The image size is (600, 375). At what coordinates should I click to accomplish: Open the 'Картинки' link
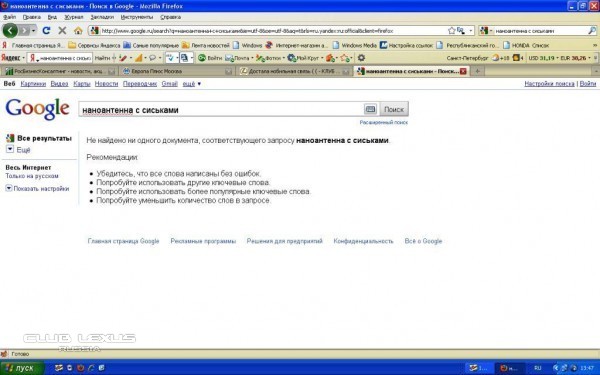(x=33, y=84)
